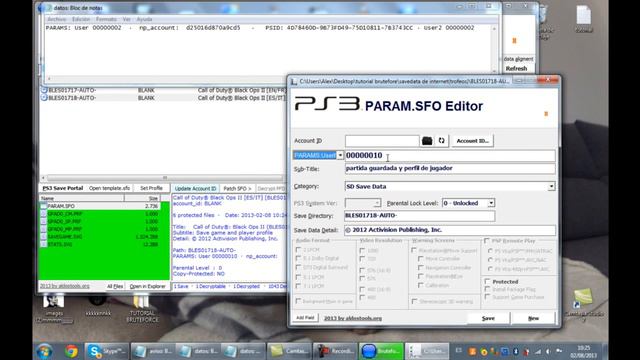Open the Parental Lock Level dropdown
Image resolution: width=640 pixels, height=360 pixels.
tap(491, 203)
